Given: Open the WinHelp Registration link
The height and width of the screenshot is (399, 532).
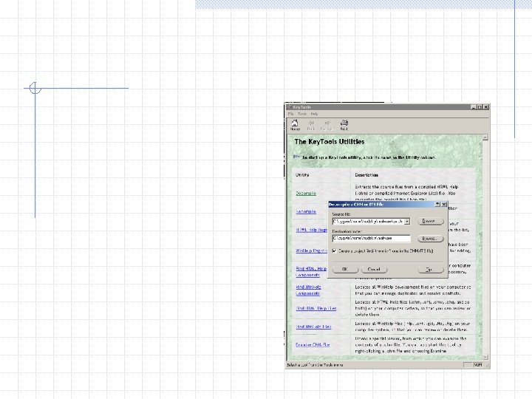Looking at the screenshot, I should click(311, 250).
